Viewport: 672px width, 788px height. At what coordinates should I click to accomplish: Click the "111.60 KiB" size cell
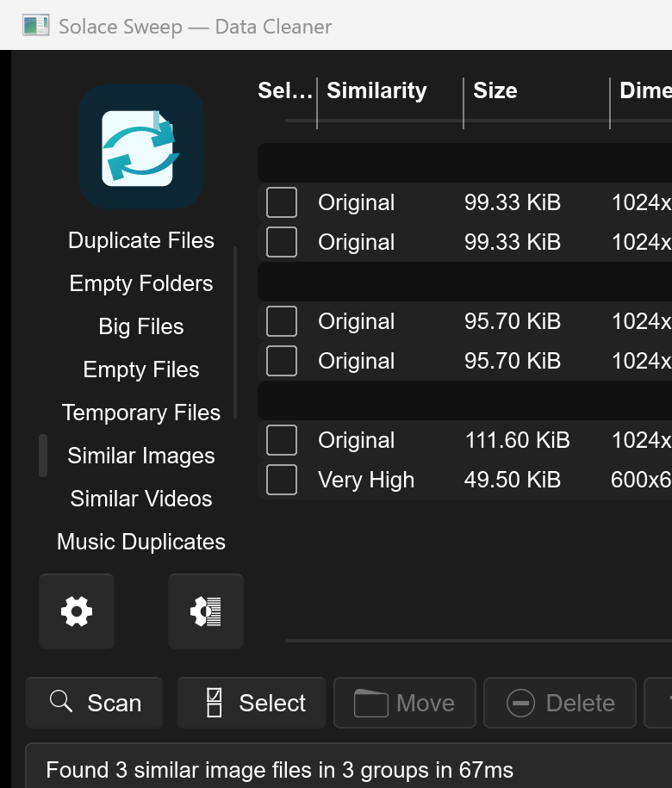(x=517, y=440)
